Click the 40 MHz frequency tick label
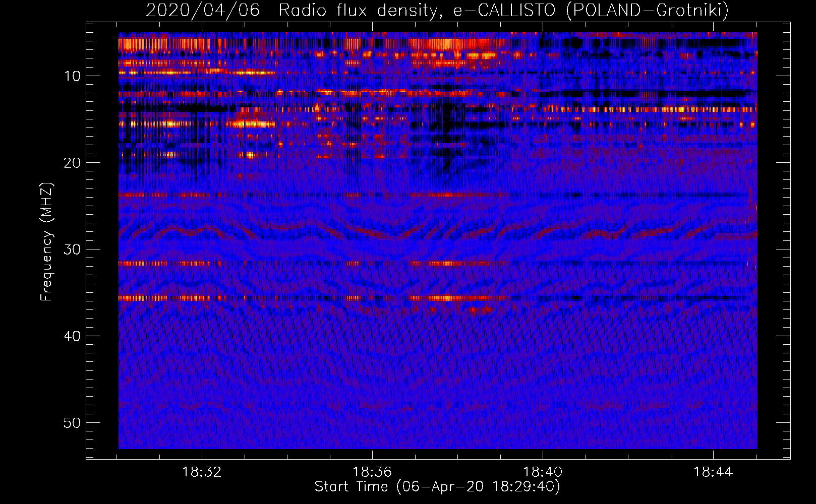Viewport: 816px width, 504px height. coord(73,336)
